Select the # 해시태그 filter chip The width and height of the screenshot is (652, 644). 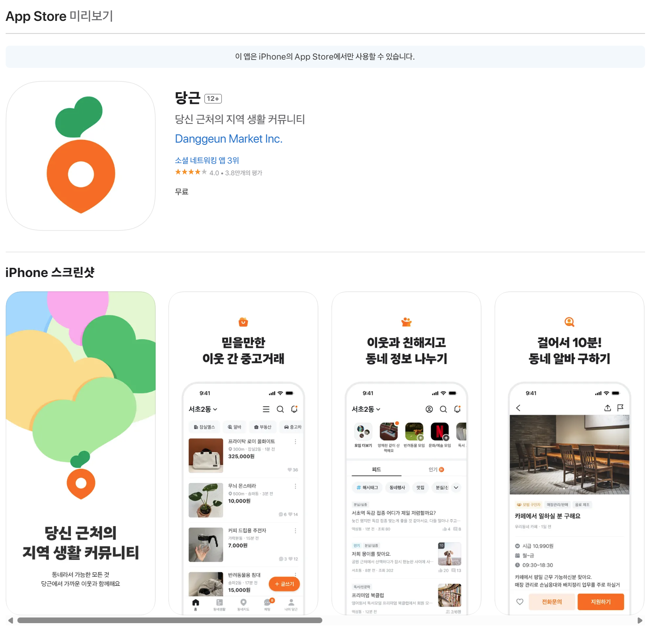(367, 487)
